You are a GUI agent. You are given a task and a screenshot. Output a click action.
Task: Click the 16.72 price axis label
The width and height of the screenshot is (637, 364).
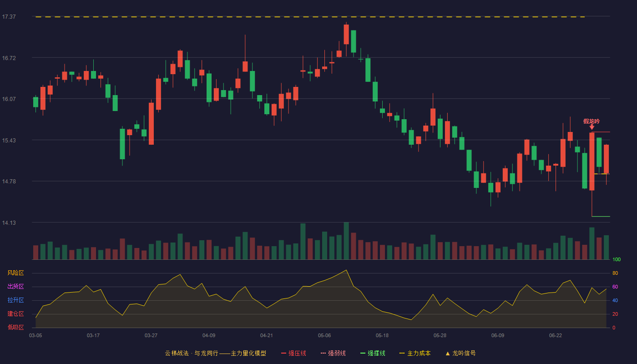pos(9,58)
